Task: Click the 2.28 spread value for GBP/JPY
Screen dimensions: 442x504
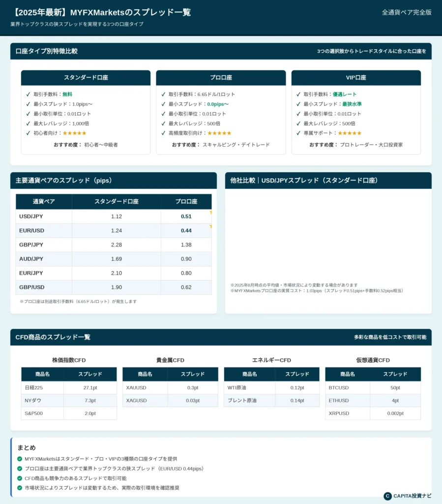Action: tap(117, 245)
